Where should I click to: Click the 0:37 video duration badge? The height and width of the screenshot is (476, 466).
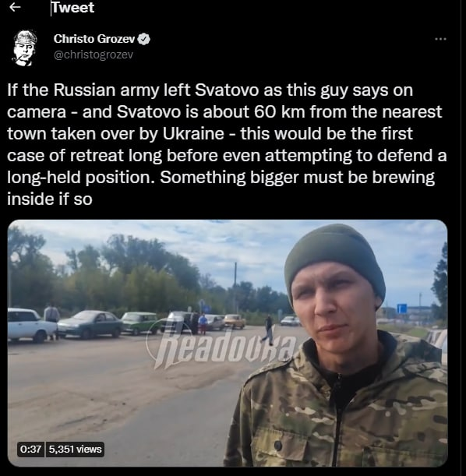[30, 449]
